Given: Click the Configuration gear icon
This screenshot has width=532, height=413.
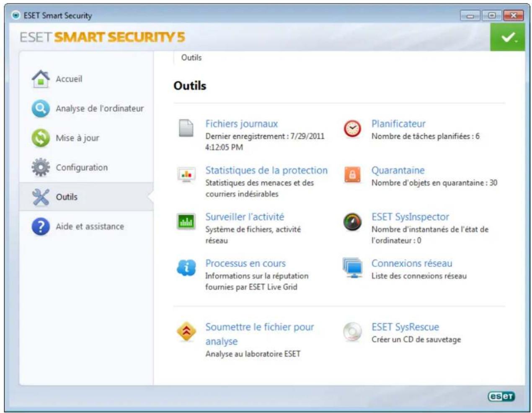Looking at the screenshot, I should 41,167.
